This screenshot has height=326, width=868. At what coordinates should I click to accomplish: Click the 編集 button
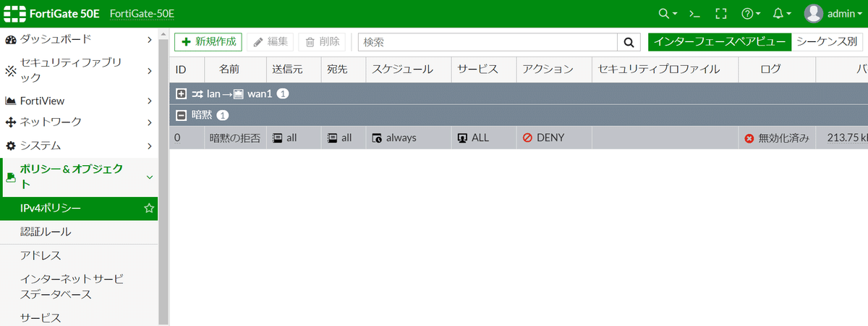click(x=271, y=42)
